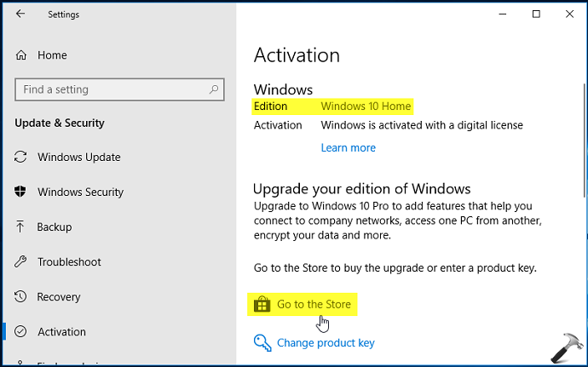588x367 pixels.
Task: Click the 'Settings' window title text
Action: tap(63, 14)
